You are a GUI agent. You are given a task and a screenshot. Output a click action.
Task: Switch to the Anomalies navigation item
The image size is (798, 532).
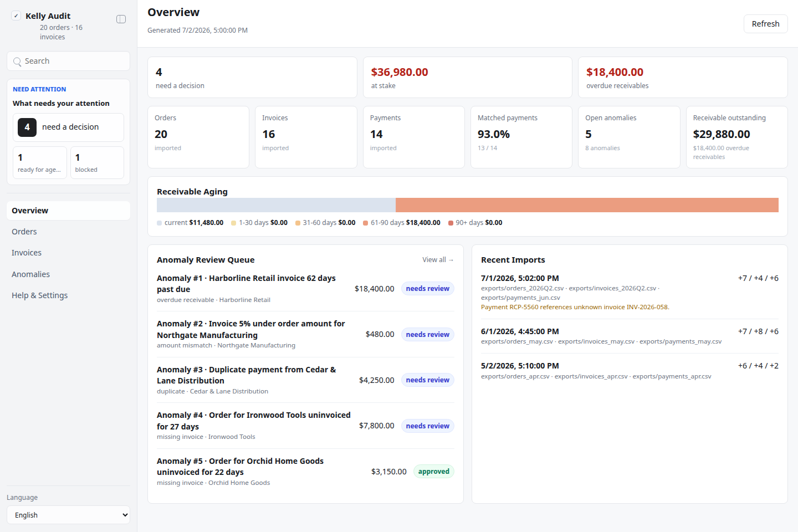68,274
